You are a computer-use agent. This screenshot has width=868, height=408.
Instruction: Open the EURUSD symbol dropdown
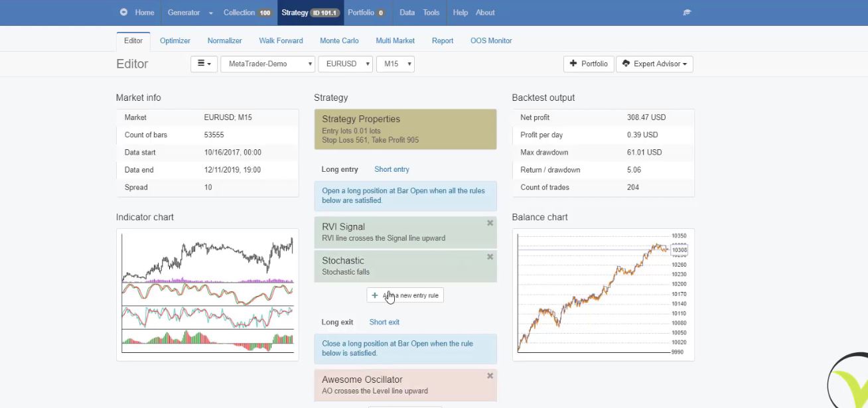(x=345, y=64)
